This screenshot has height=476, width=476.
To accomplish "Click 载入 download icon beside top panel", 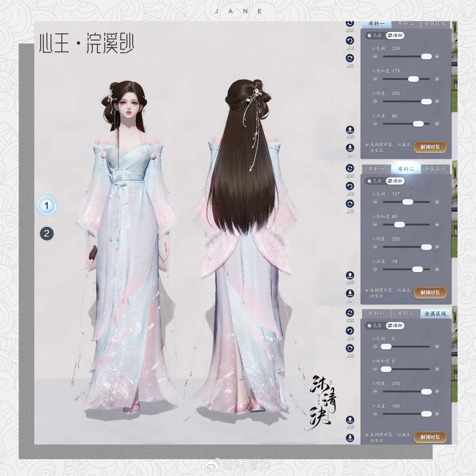I will click(x=350, y=148).
